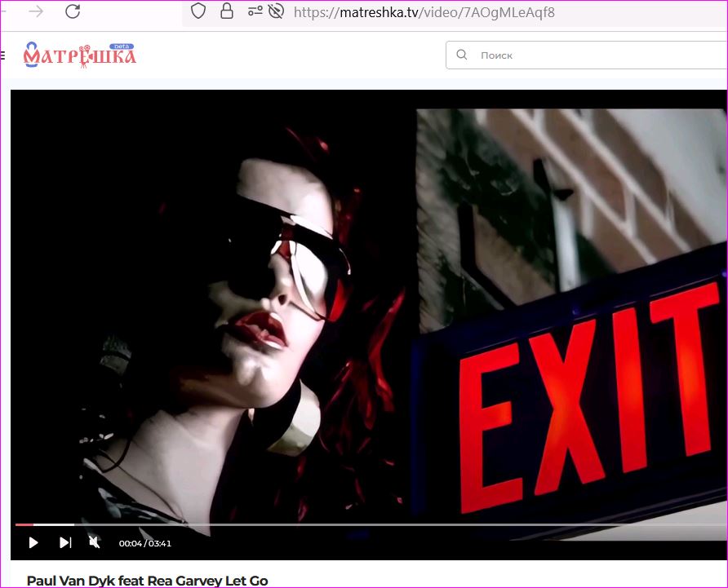Unmute the video sound

(x=94, y=542)
